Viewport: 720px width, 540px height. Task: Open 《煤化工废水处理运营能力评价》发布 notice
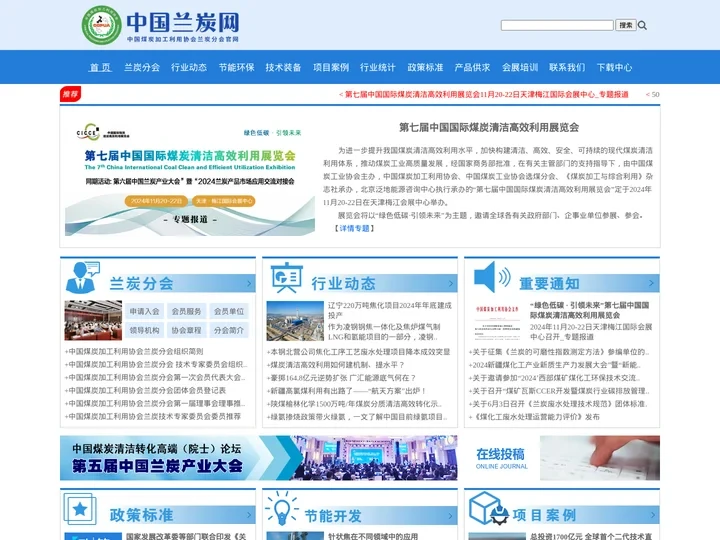(534, 417)
